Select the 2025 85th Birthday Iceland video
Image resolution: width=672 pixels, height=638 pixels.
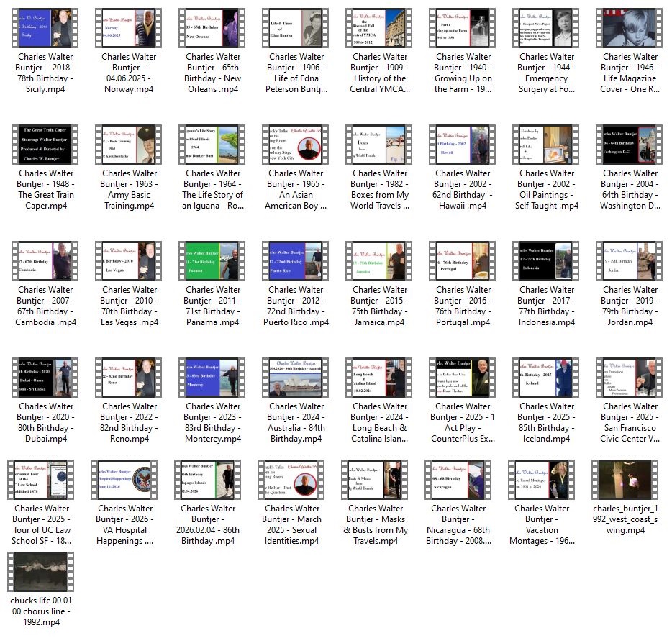click(546, 378)
